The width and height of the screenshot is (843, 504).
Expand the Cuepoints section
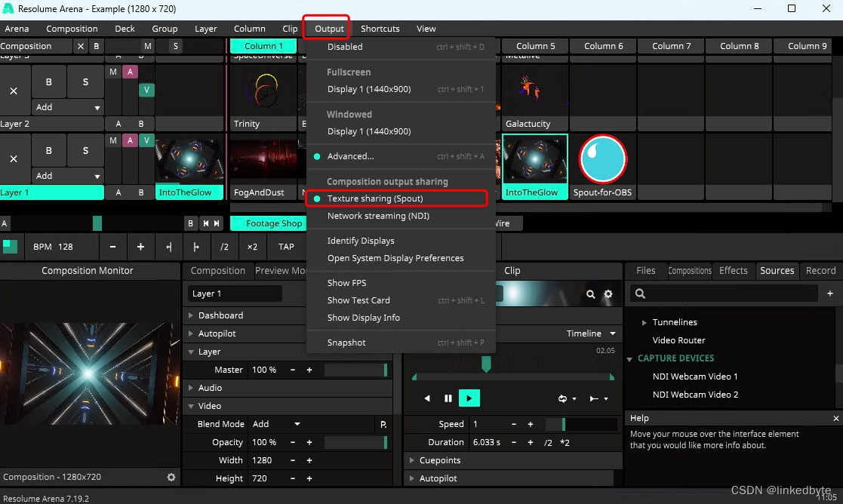412,460
